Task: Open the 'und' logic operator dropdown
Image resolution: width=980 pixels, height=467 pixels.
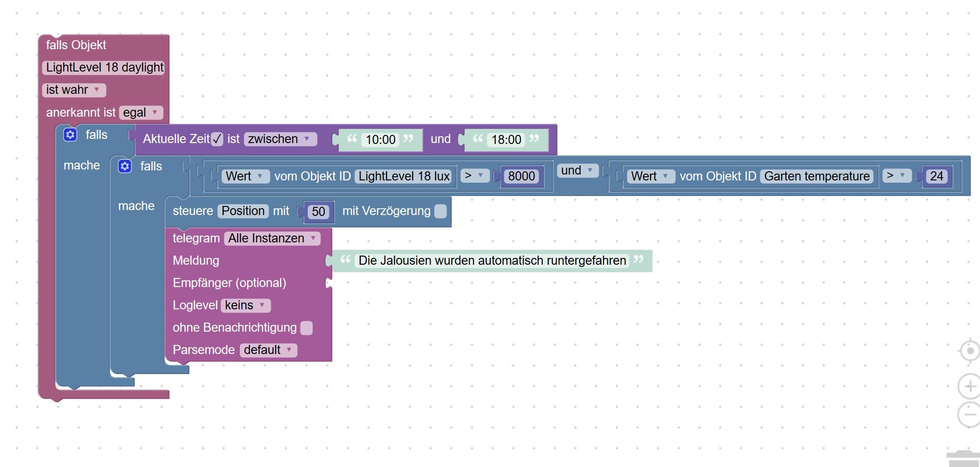Action: tap(578, 170)
